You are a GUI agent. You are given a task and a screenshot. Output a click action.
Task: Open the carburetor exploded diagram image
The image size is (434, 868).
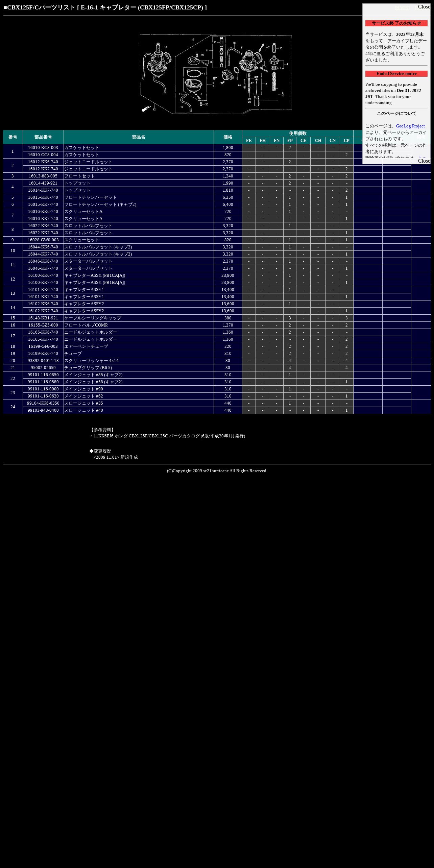[x=216, y=74]
